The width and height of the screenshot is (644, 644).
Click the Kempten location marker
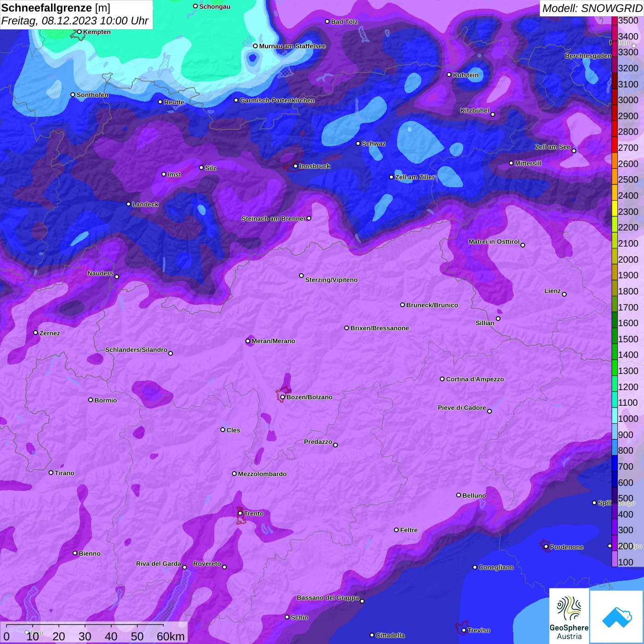(x=79, y=32)
